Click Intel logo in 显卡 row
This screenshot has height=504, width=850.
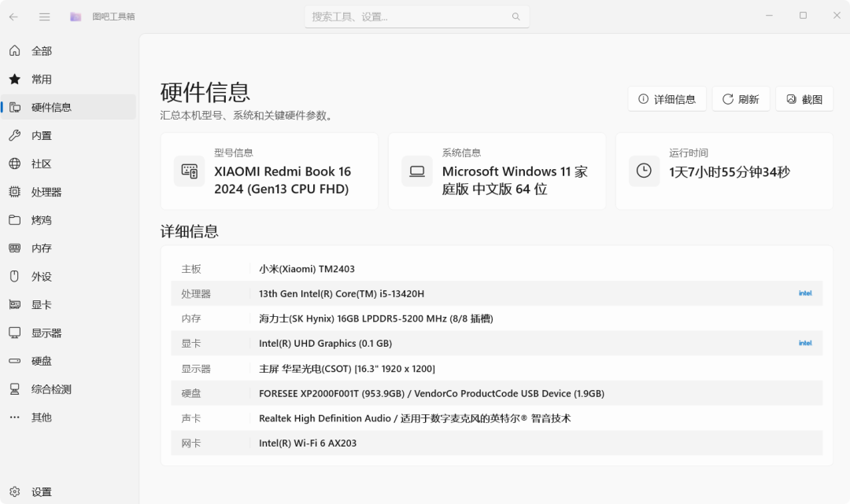coord(805,344)
